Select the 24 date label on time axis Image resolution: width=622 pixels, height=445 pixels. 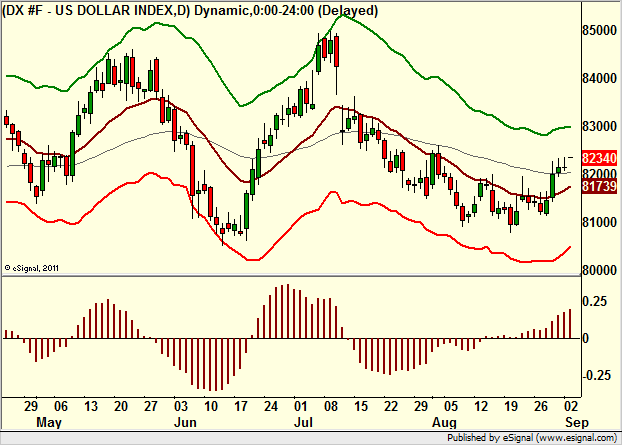(x=271, y=406)
